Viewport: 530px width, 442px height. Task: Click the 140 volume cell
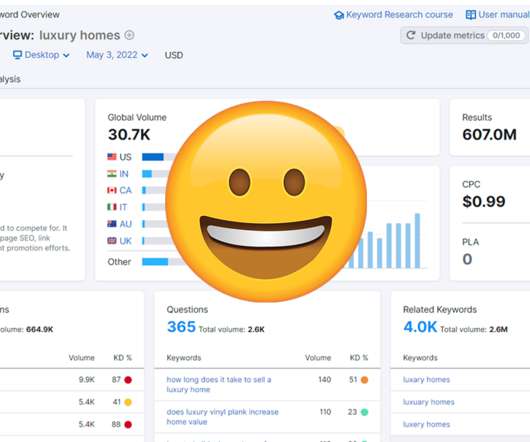324,379
